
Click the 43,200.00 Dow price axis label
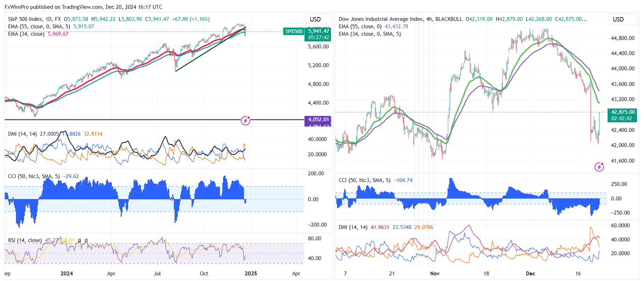(623, 99)
